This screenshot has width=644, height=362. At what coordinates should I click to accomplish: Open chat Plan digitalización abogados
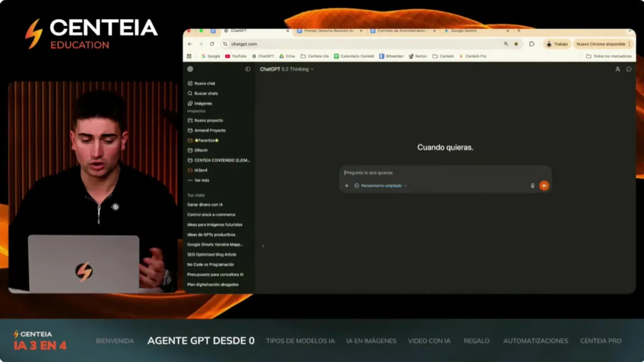[213, 285]
